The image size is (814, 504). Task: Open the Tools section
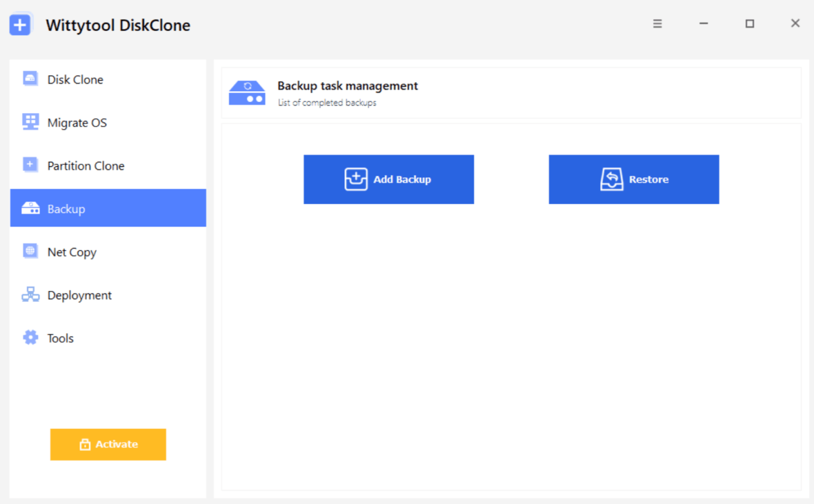click(108, 338)
